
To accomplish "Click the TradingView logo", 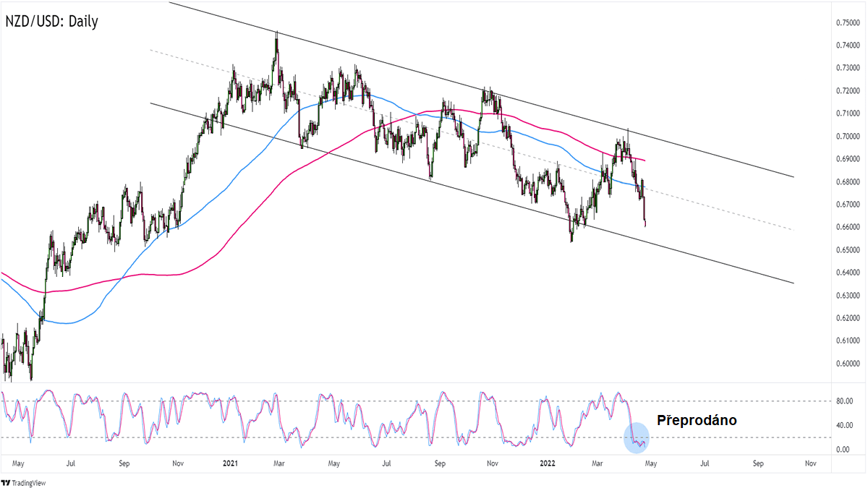I will click(24, 481).
